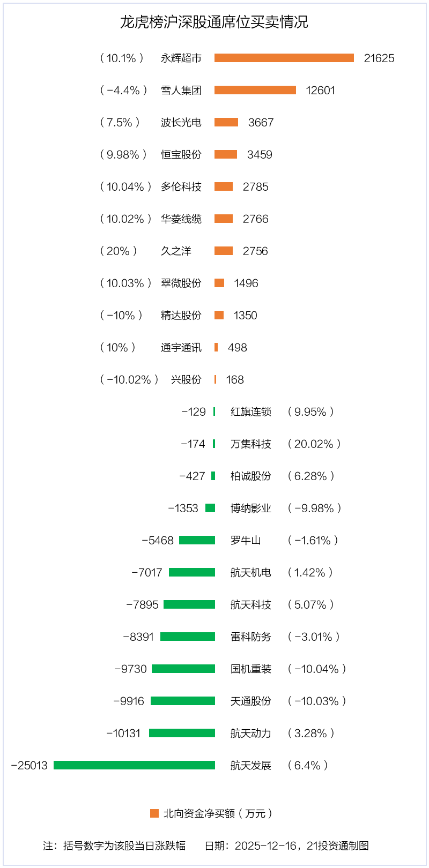Click the 罗牛山 stock label
The height and width of the screenshot is (868, 429).
click(x=246, y=540)
